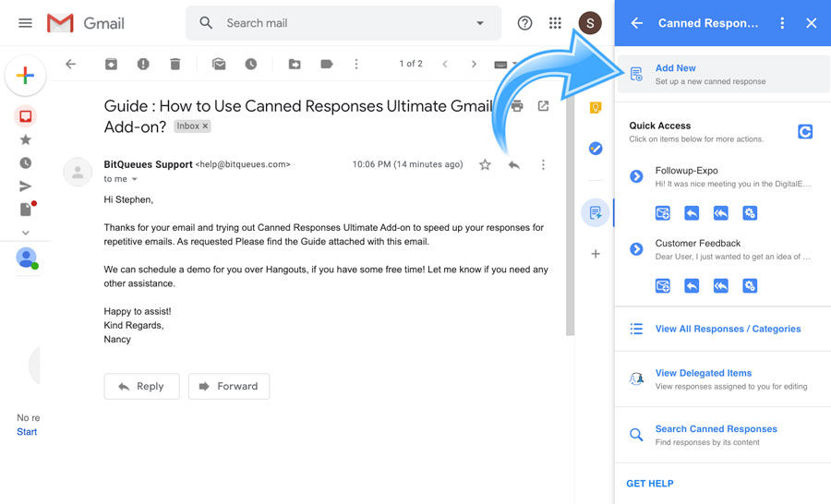Click the Forward button
Screen dimensions: 831x504
229,386
